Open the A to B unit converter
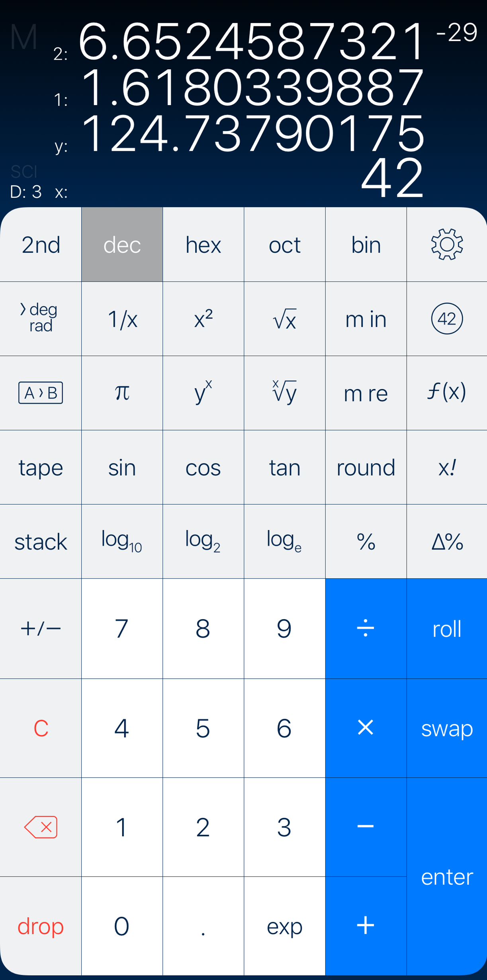487x980 pixels. tap(41, 393)
